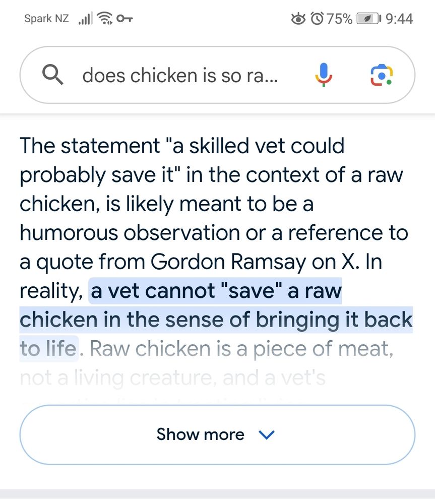Screen dimensions: 435x504
Task: Tap the first line of AI overview
Action: [181, 146]
